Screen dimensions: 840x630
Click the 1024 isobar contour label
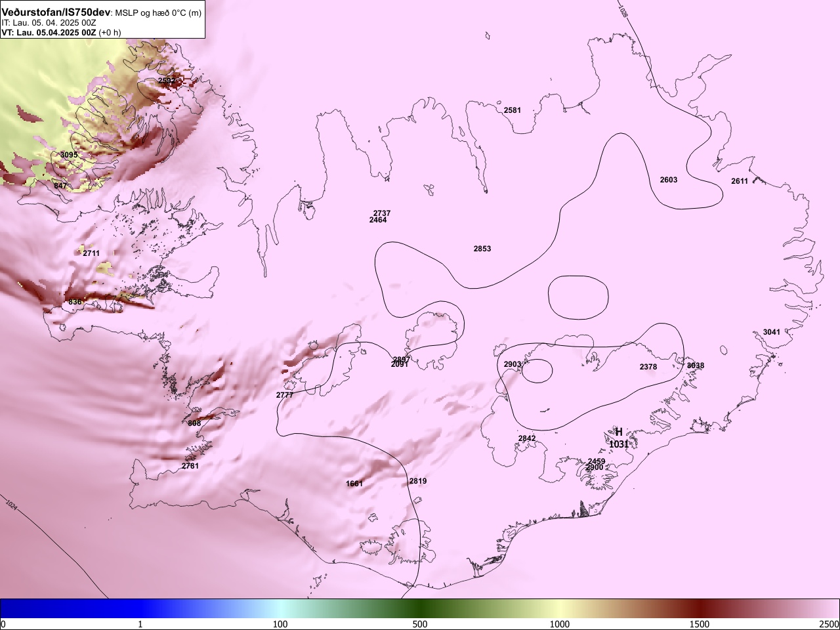(10, 505)
